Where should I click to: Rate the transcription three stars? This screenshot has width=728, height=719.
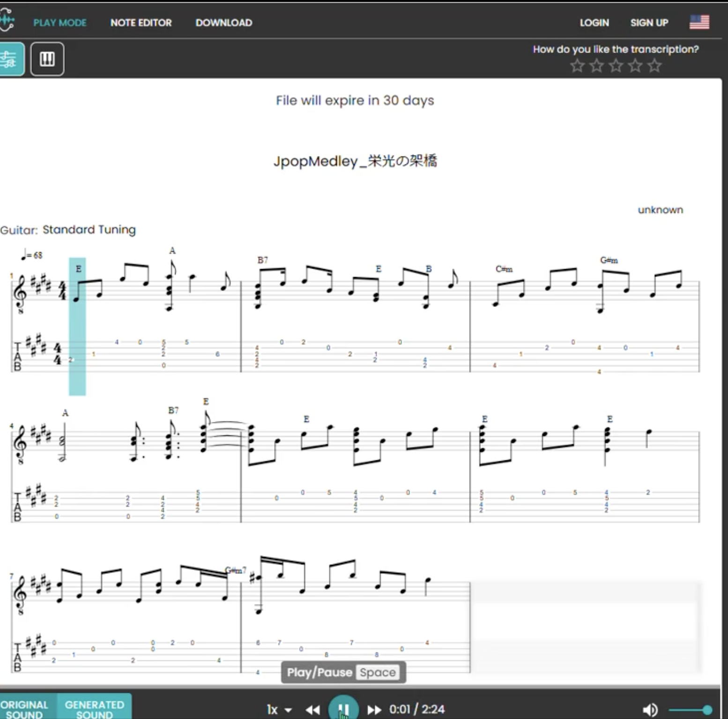616,66
